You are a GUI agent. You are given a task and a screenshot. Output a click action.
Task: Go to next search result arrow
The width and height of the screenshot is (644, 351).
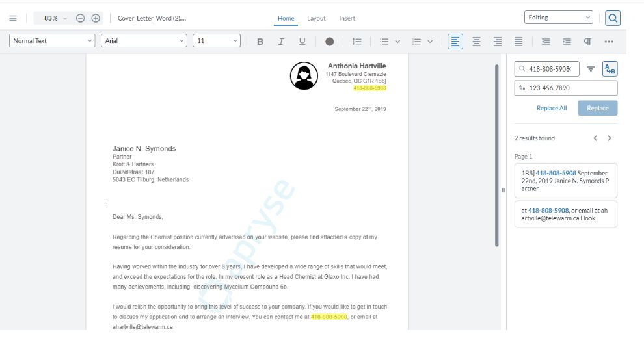click(x=610, y=138)
